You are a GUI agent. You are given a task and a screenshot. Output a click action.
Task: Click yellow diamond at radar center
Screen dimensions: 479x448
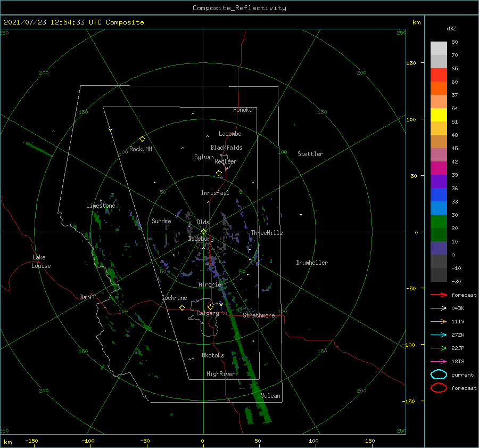point(203,232)
